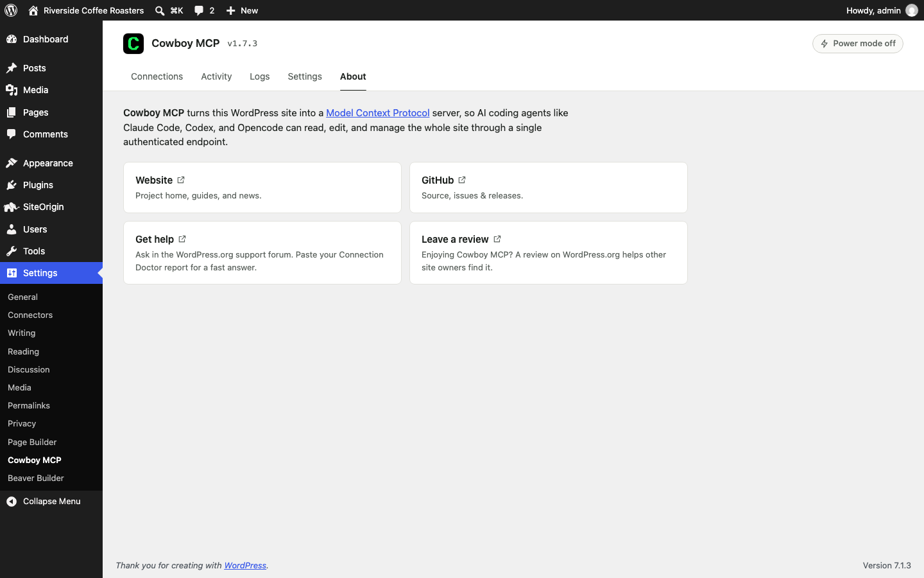The height and width of the screenshot is (578, 924).
Task: Click the SiteOrigin icon in sidebar
Action: click(12, 207)
